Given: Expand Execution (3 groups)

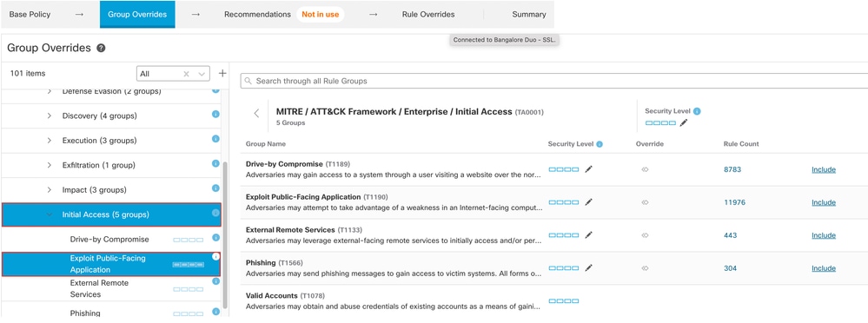Looking at the screenshot, I should click(50, 141).
